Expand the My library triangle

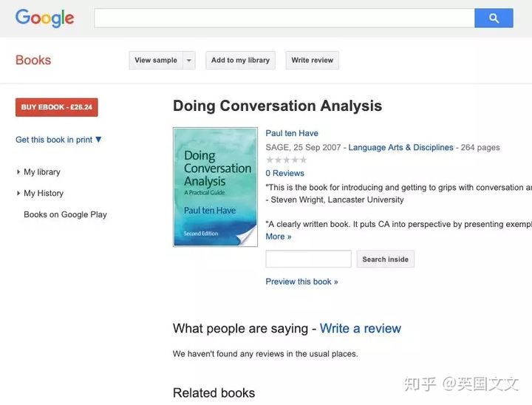[x=18, y=172]
